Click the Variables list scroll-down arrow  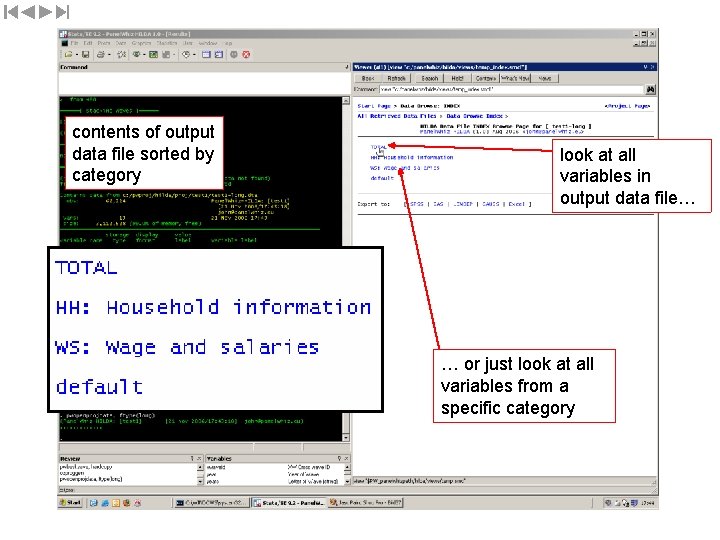(x=347, y=481)
